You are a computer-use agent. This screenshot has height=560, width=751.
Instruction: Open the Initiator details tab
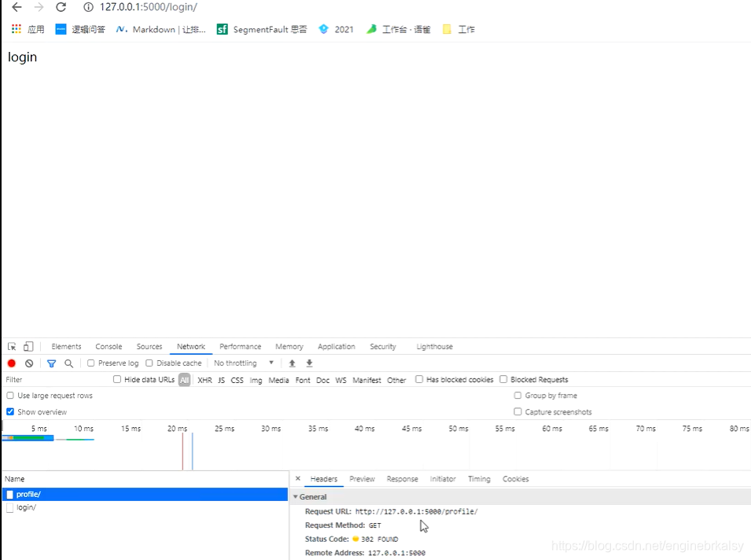tap(443, 479)
